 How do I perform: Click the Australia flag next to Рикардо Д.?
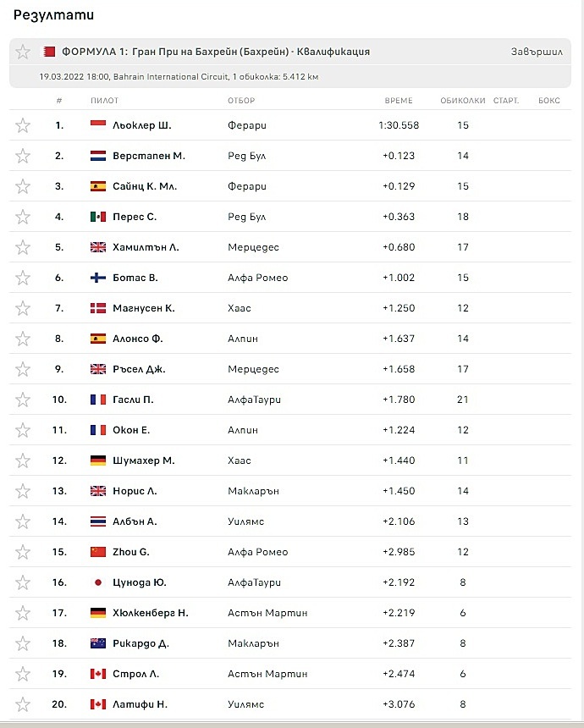click(x=98, y=643)
